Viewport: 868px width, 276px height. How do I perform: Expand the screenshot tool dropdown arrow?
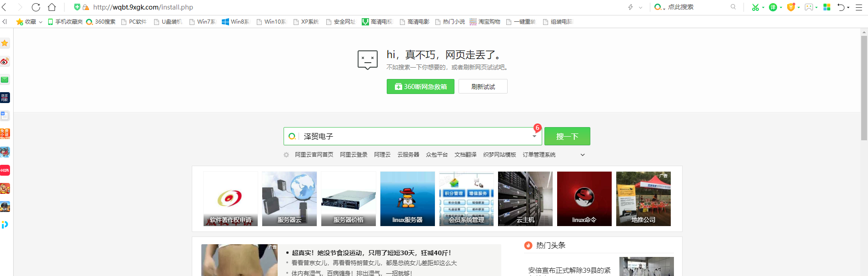pos(763,7)
